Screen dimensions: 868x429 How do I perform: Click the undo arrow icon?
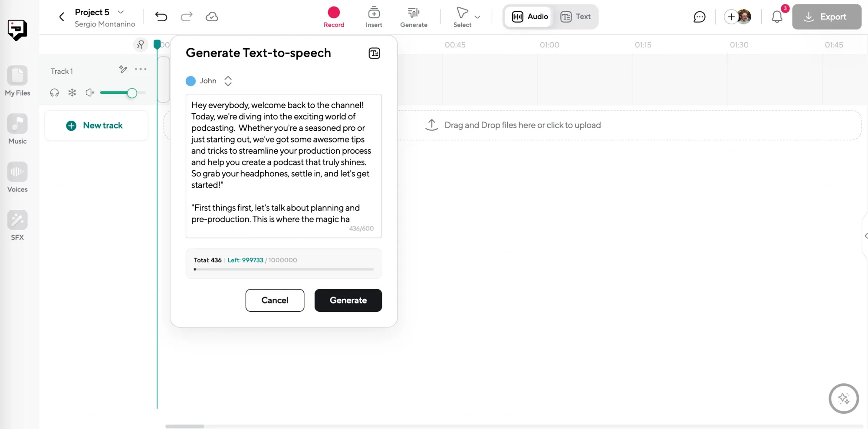pyautogui.click(x=161, y=16)
